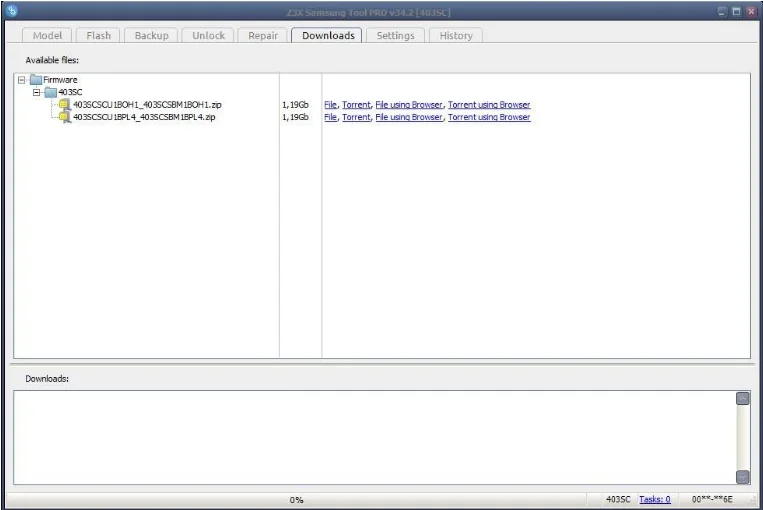Viewport: 763px width, 510px height.
Task: Select 403SCSCU1BOH1_403SCSBM1BOH1.zip file row
Action: click(147, 105)
